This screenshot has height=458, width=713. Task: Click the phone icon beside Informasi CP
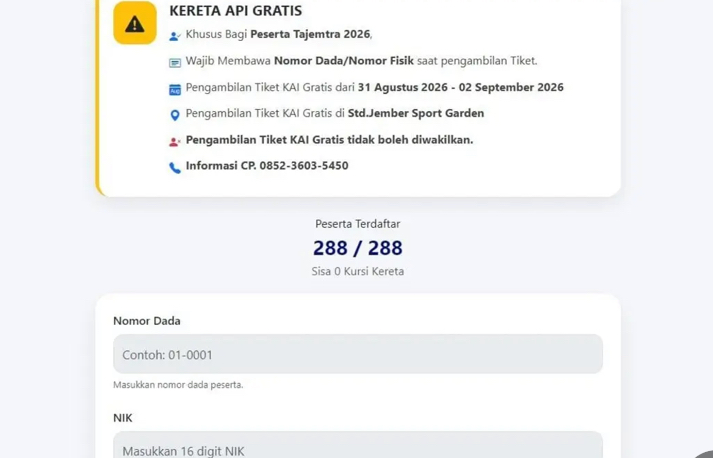point(175,168)
